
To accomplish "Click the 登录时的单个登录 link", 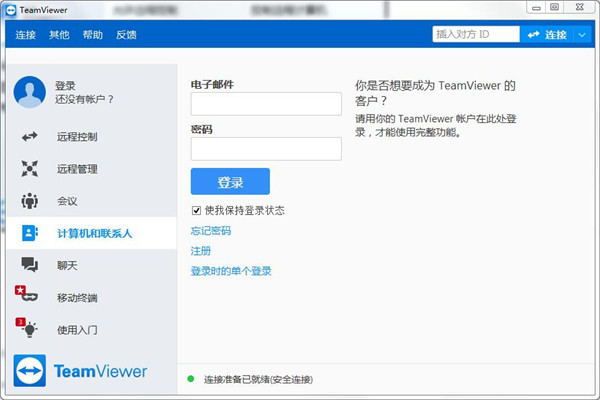I will pyautogui.click(x=231, y=271).
